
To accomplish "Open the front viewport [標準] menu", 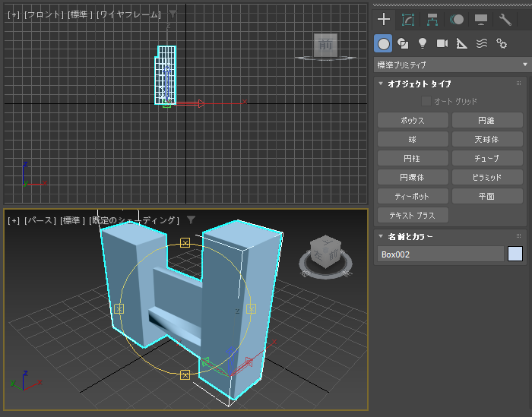I will (80, 14).
